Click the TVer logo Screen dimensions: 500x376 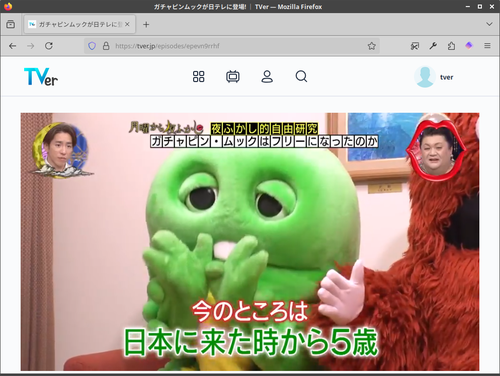[41, 77]
